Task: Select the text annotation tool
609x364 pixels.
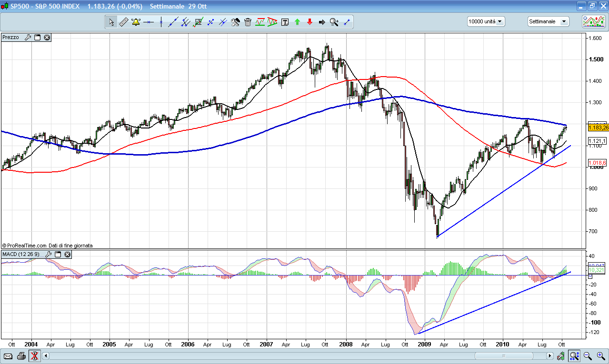Action: point(285,22)
